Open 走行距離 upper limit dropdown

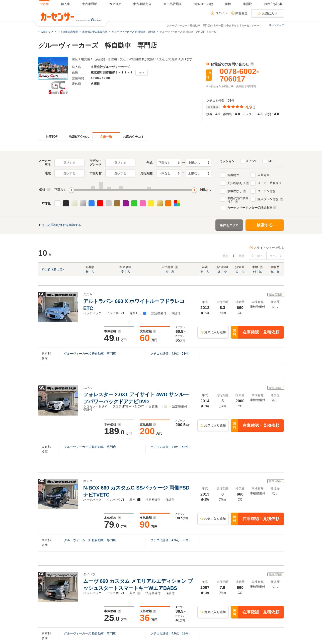click(198, 173)
